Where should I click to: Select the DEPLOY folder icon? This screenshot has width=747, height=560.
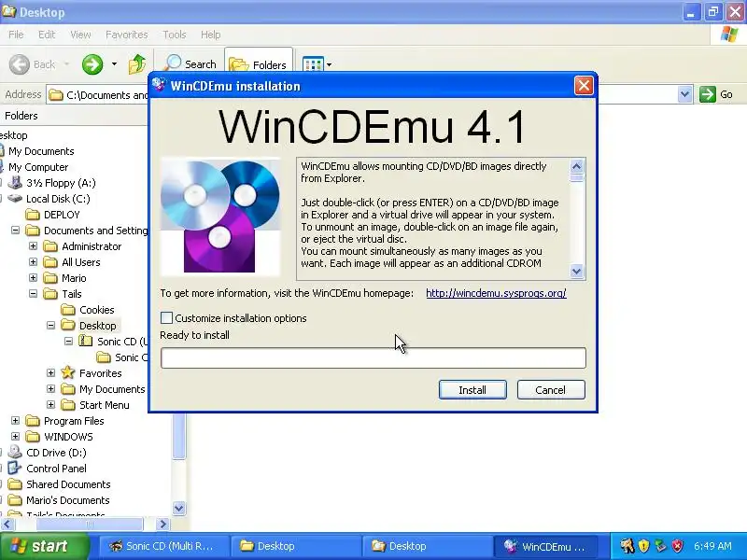[33, 215]
